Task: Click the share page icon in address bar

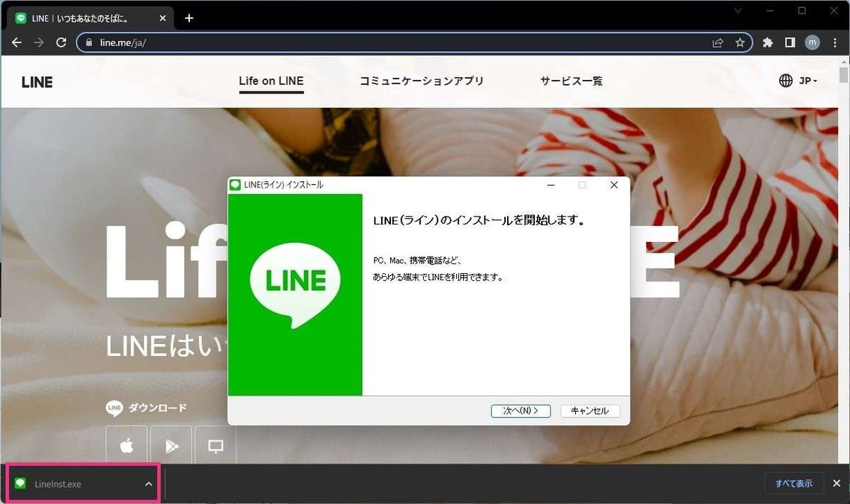Action: click(x=718, y=42)
